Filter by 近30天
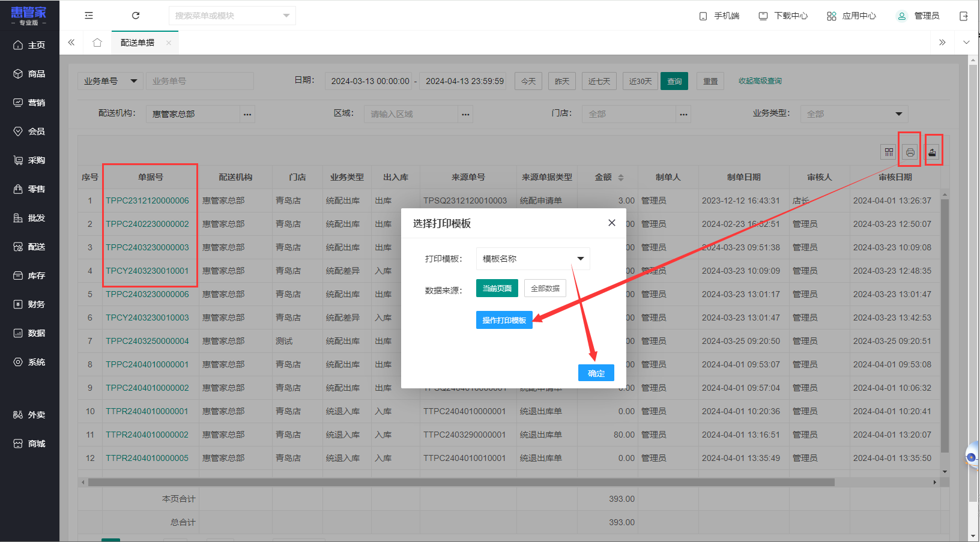Screen dimensions: 980x542 click(640, 81)
